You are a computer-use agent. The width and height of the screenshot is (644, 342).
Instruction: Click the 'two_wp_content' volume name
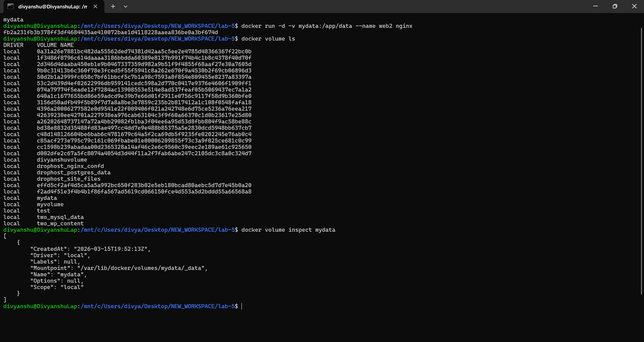60,224
